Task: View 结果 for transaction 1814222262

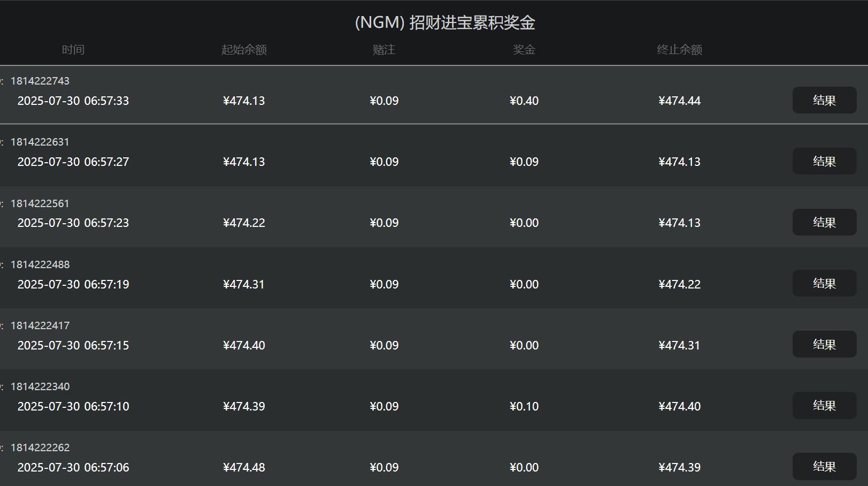Action: tap(824, 466)
